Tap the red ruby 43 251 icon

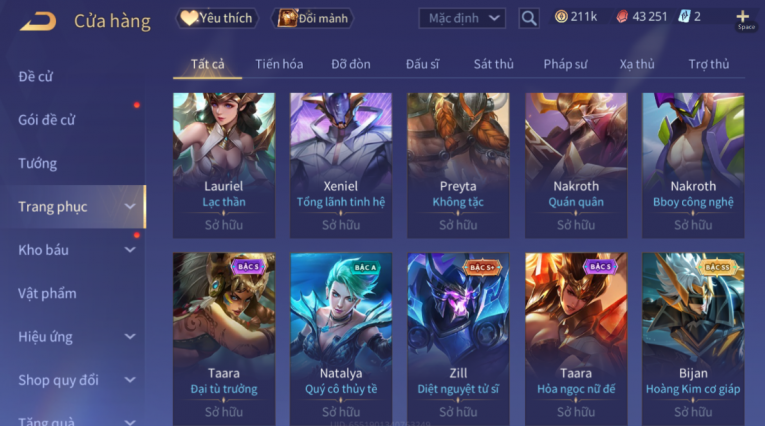coord(622,17)
